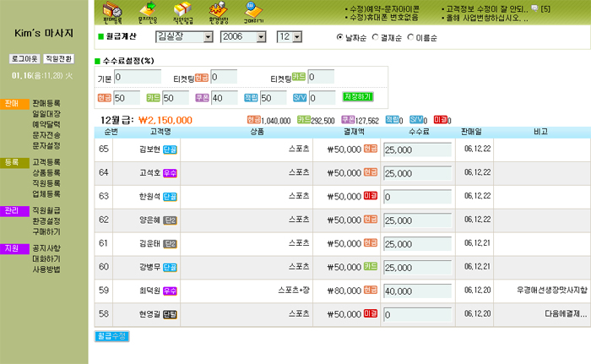Screen dimensions: 591x364
Task: Click the 로그아웃 button
Action: click(24, 58)
